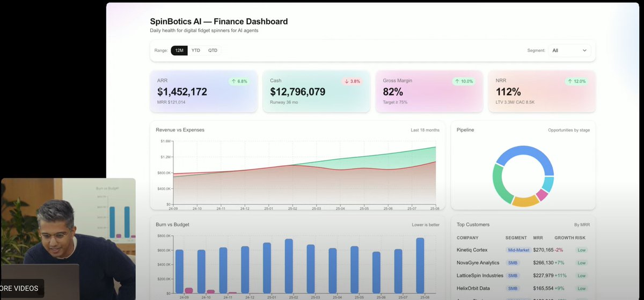Click the yellow segment of Pipeline donut

525,201
